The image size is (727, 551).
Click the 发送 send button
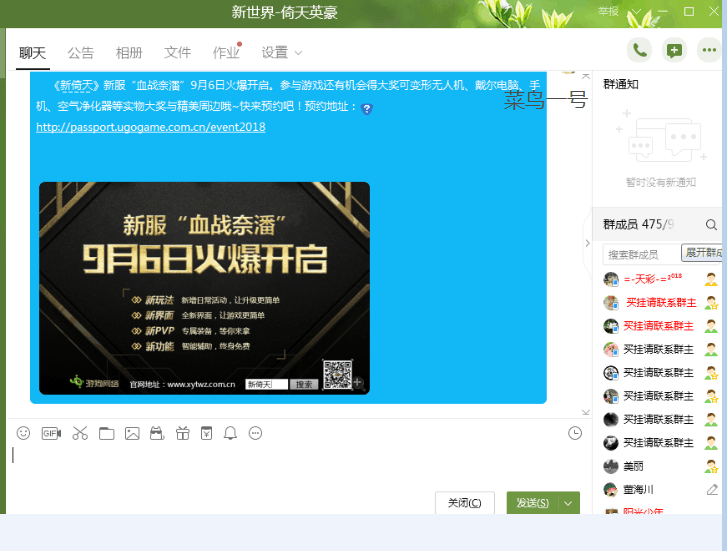[531, 503]
